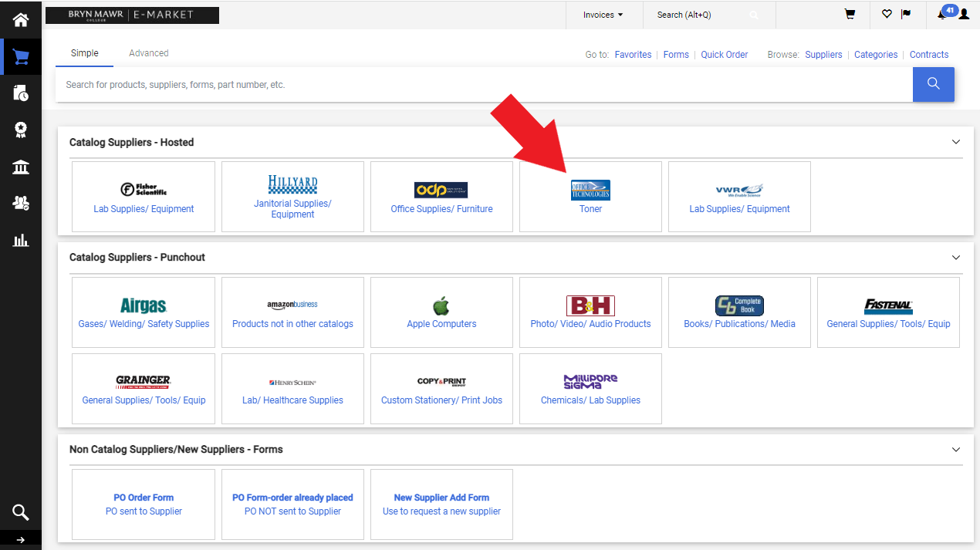Go to Forms link

[x=676, y=55]
